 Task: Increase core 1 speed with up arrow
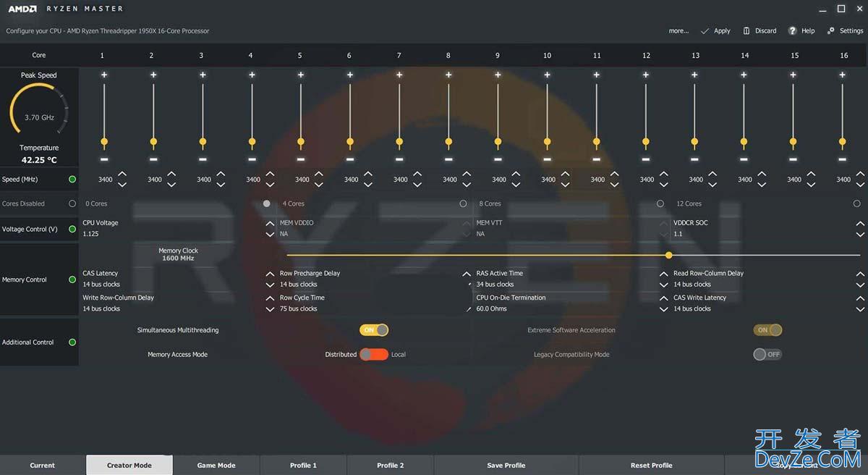(x=122, y=174)
